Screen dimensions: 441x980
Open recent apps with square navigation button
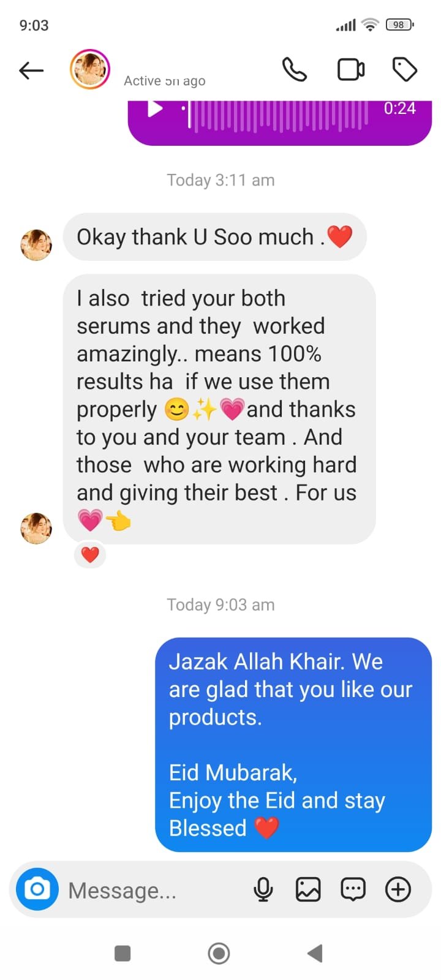(x=123, y=953)
